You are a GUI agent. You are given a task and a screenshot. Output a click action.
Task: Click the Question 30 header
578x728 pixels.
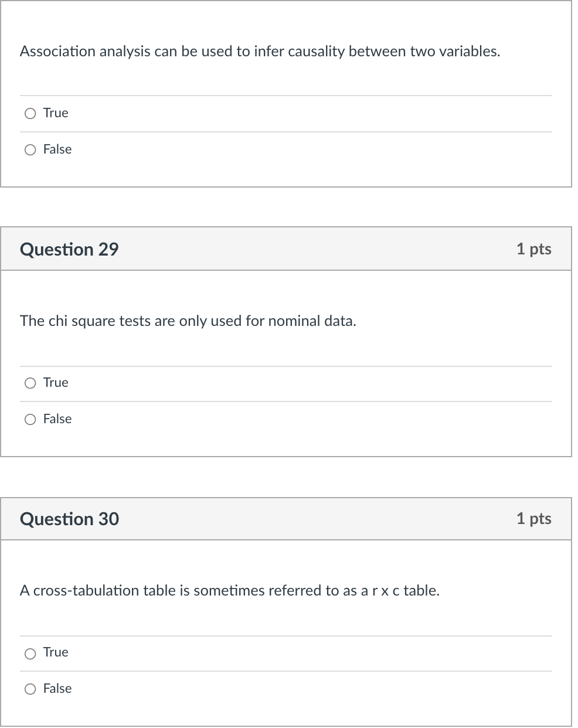tap(70, 519)
